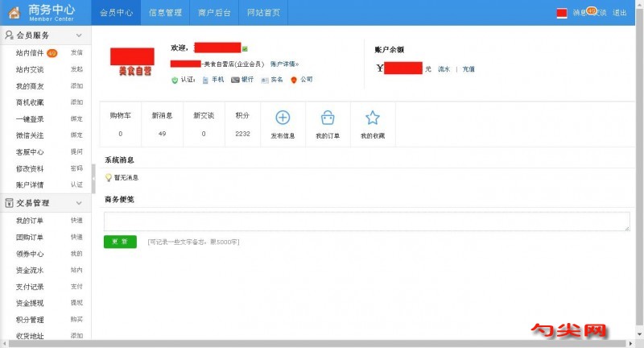The width and height of the screenshot is (644, 348).
Task: Open the 账户详情» link
Action: (x=284, y=64)
